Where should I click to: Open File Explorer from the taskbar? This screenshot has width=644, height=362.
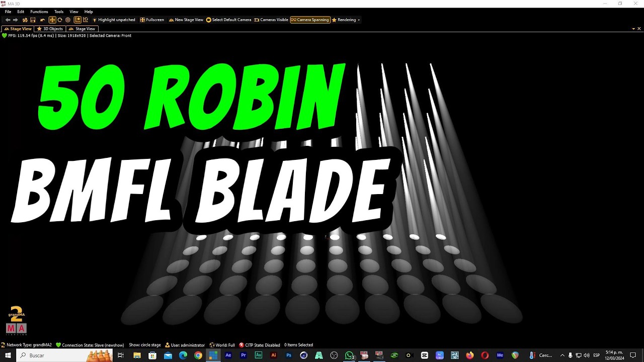(137, 355)
